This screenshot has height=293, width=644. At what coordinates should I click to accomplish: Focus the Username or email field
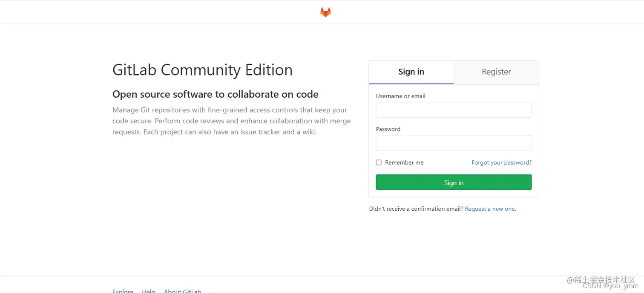coord(454,110)
